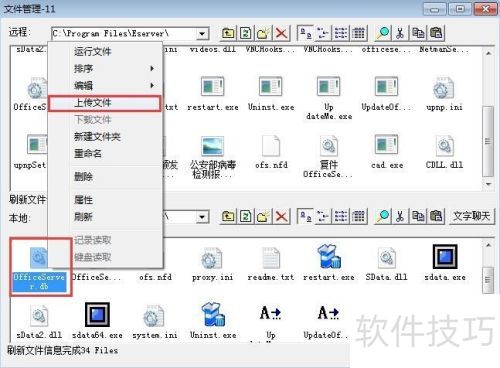The height and width of the screenshot is (368, 500).
Task: Expand the 排序 submenu
Action: pyautogui.click(x=106, y=69)
